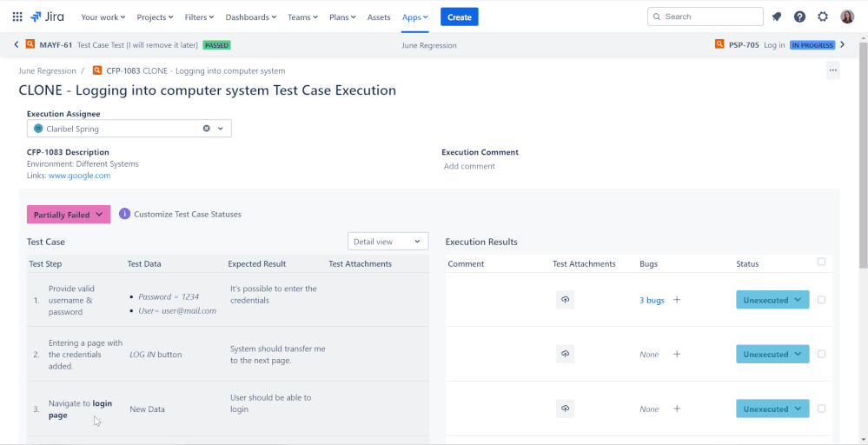This screenshot has height=445, width=868.
Task: Click 'User should be able to login' result
Action: 271,403
